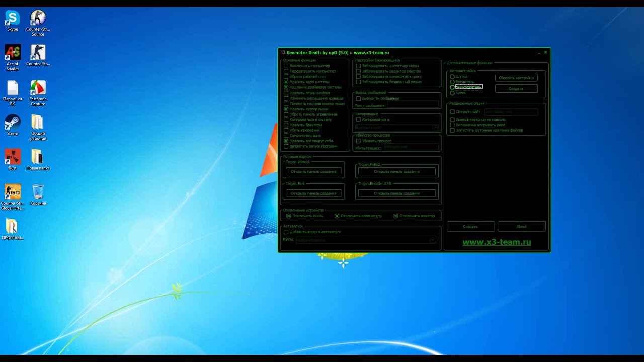Viewport: 644px width, 362px height.
Task: Tick 'Запретить запуск программ' checkbox
Action: [x=286, y=146]
